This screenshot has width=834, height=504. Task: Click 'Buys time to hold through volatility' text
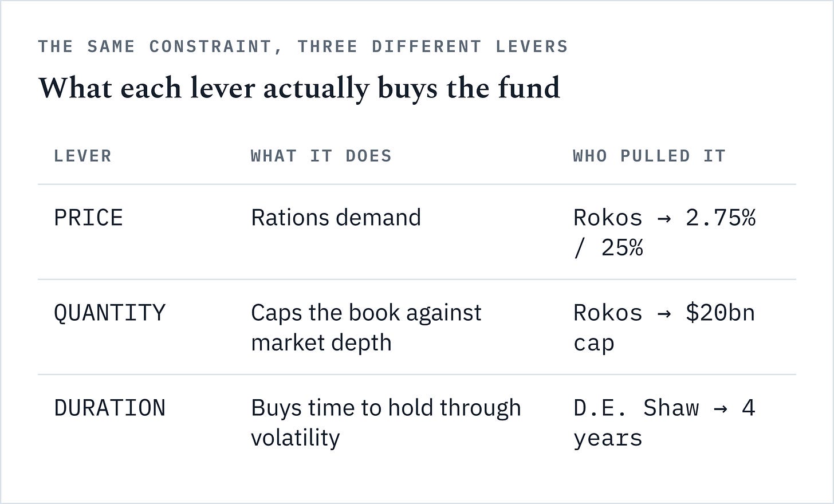point(386,423)
